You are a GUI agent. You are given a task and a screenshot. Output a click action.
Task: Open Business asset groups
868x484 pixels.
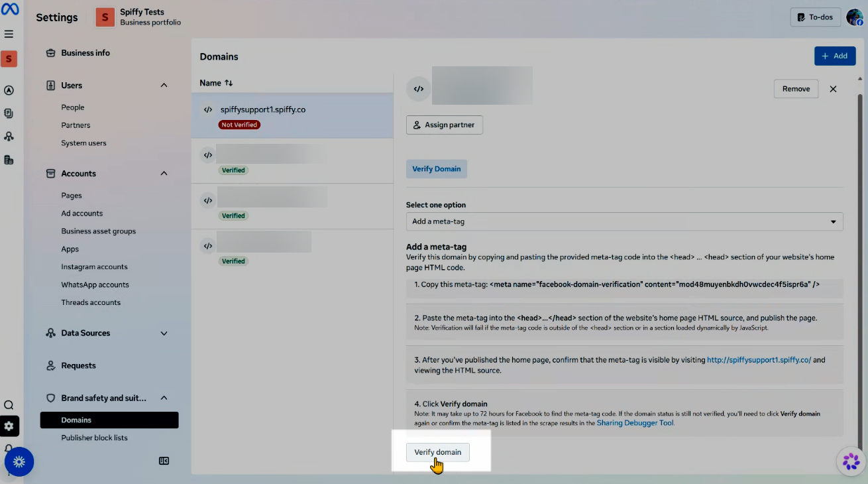(99, 231)
